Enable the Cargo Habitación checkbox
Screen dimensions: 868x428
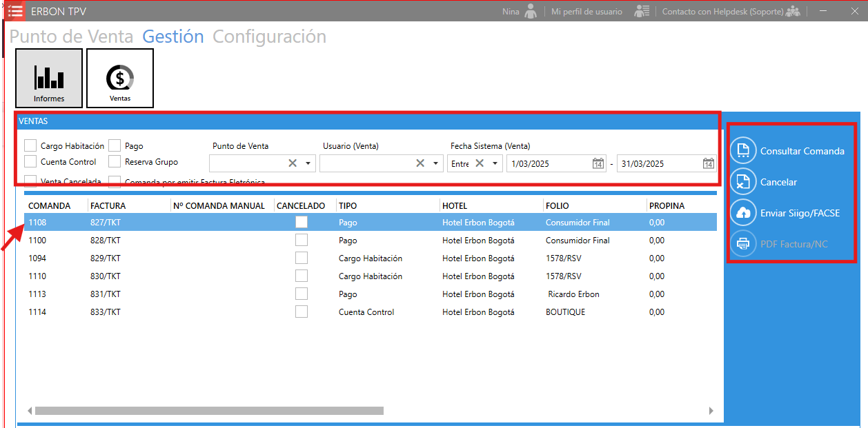[30, 145]
